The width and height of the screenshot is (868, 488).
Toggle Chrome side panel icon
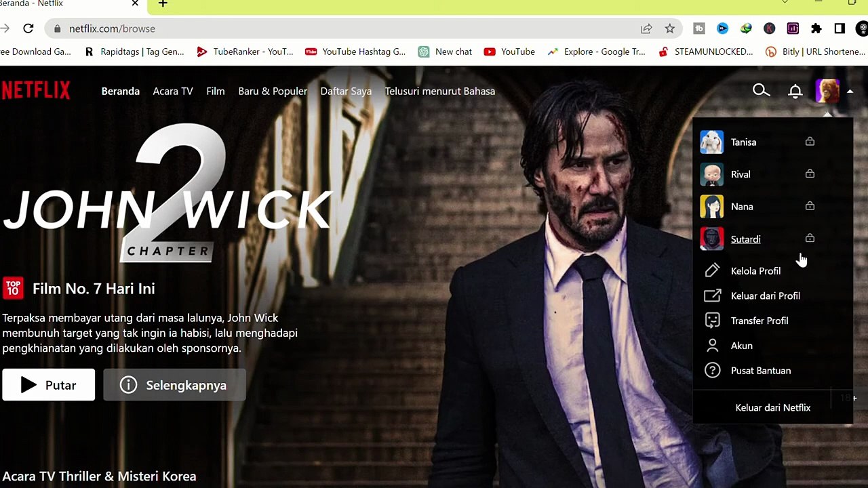[840, 28]
